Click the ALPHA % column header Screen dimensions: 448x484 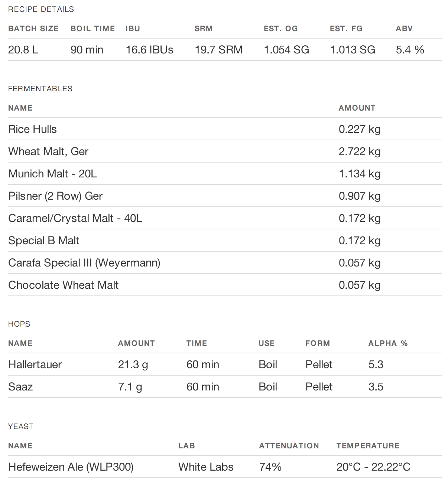pos(388,343)
